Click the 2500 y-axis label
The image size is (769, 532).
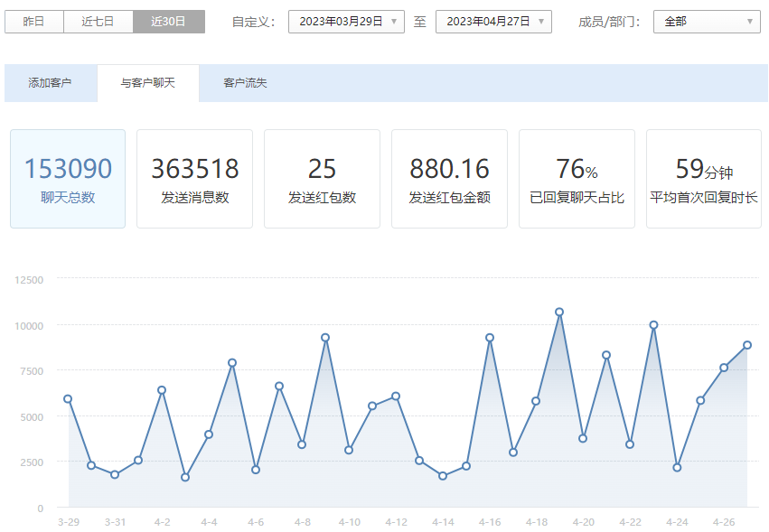(32, 462)
